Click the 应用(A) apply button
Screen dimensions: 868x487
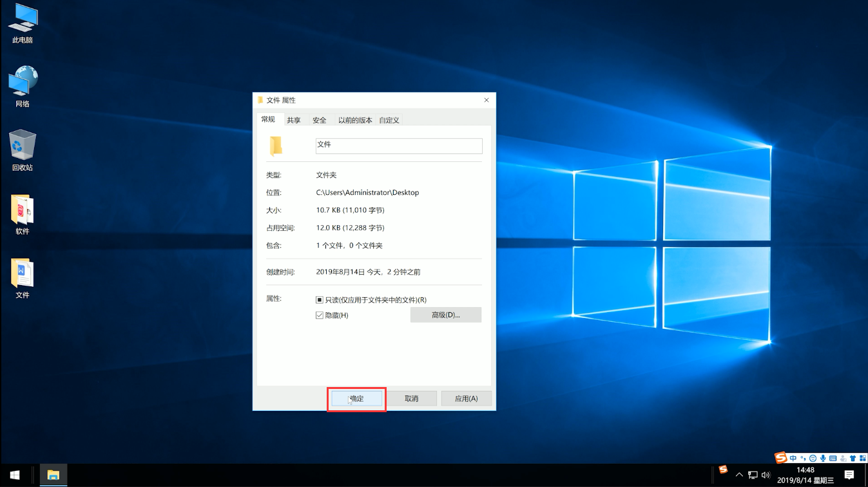[x=467, y=399]
